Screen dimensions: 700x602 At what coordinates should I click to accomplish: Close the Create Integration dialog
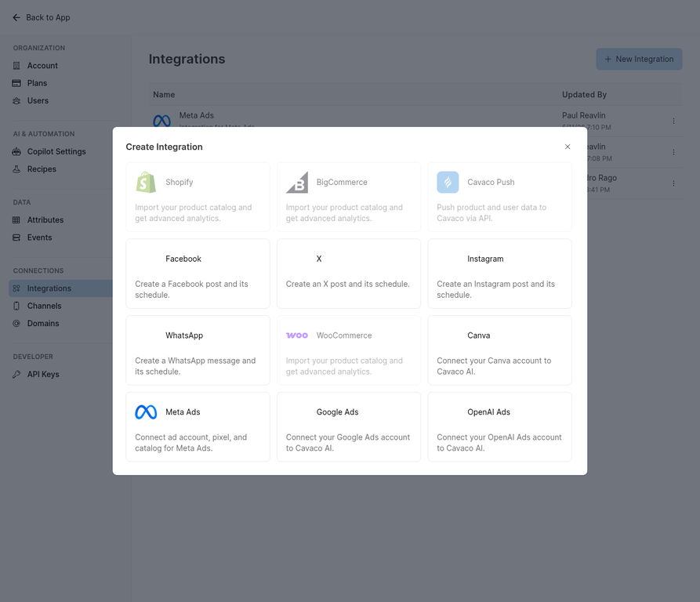pos(567,147)
